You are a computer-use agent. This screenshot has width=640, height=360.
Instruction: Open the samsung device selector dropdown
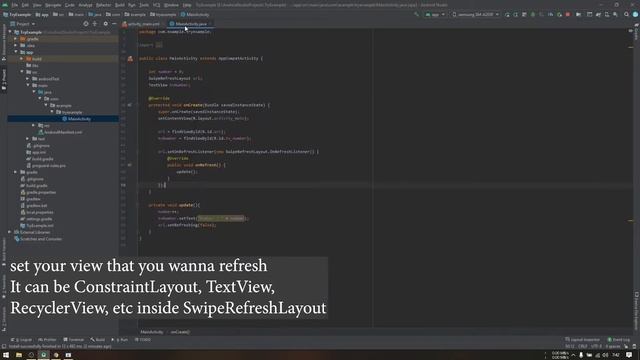tap(476, 15)
